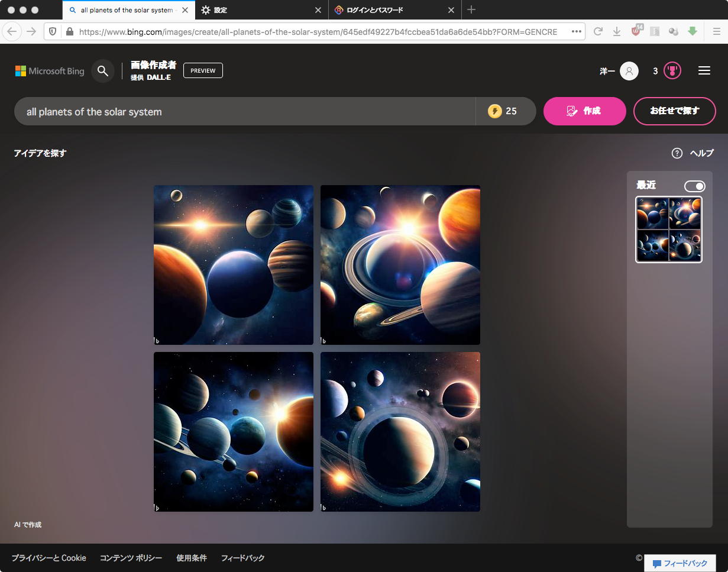Open the recent creations thumbnail collage
The width and height of the screenshot is (728, 572).
click(x=669, y=230)
